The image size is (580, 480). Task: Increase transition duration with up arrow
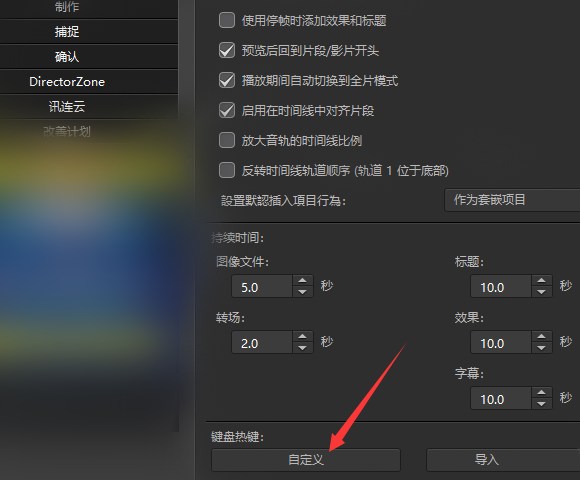302,337
